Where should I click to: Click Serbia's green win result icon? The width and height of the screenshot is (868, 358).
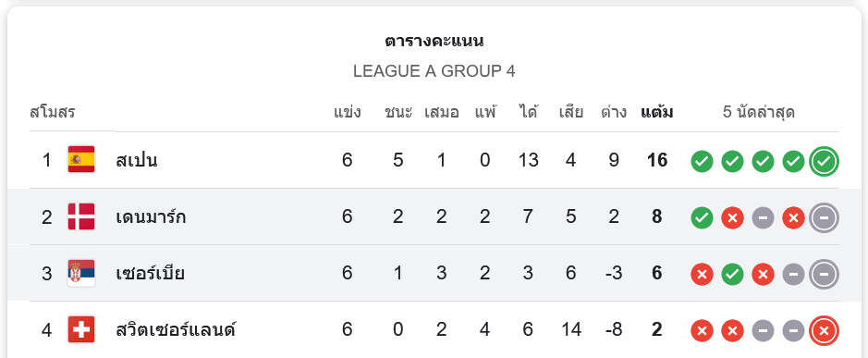coord(732,275)
